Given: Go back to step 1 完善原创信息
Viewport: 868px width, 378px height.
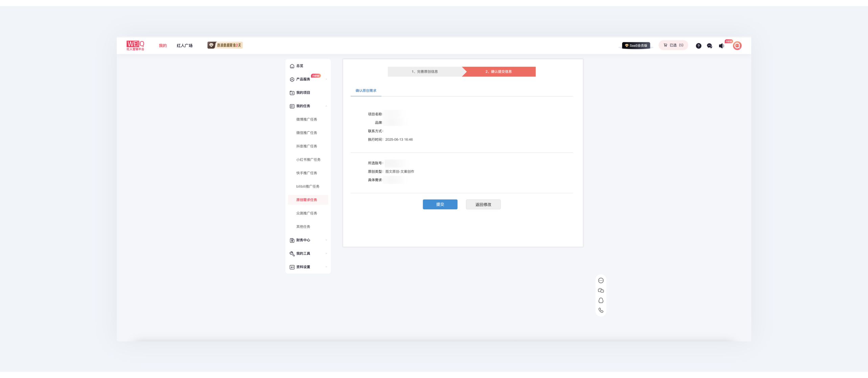Looking at the screenshot, I should coord(425,71).
